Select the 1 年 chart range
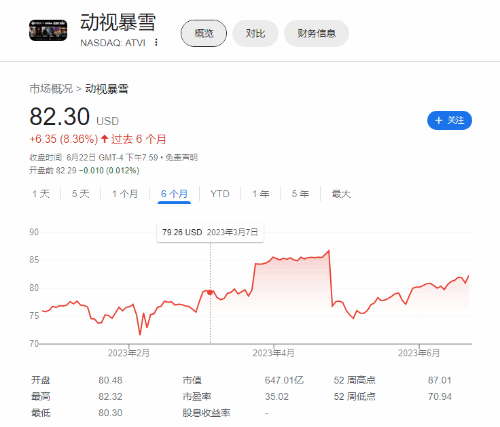Image resolution: width=500 pixels, height=427 pixels. click(261, 194)
